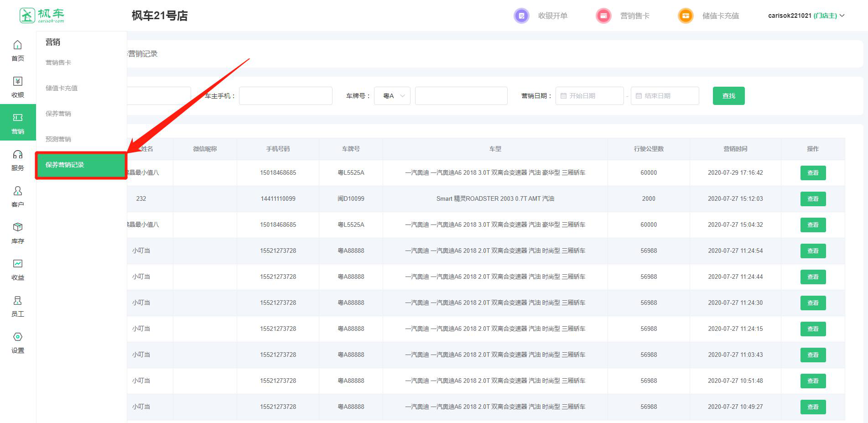Click the calendar icon in 结束日期 field

[x=639, y=96]
